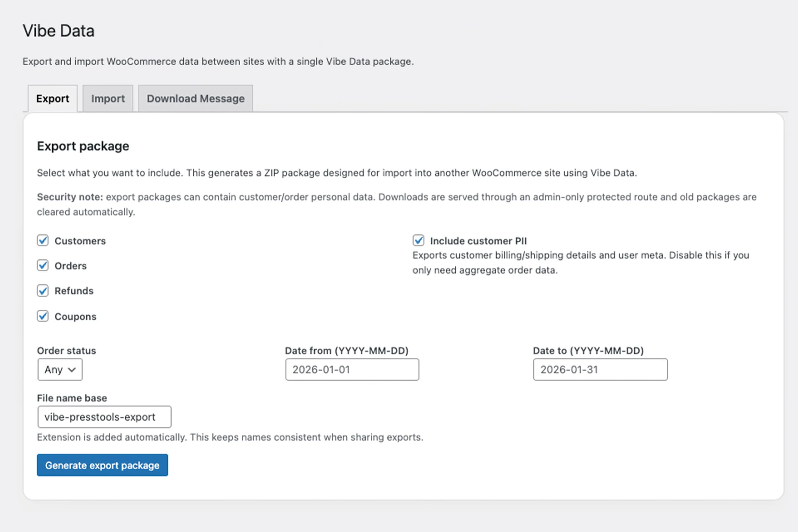
Task: Click the Orders label text
Action: pyautogui.click(x=71, y=266)
